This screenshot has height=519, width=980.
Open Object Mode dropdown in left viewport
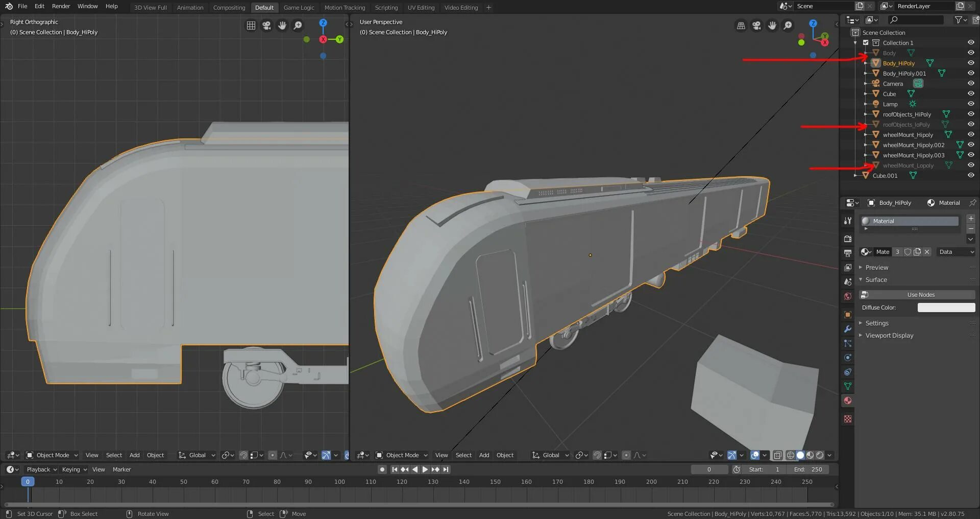point(52,455)
